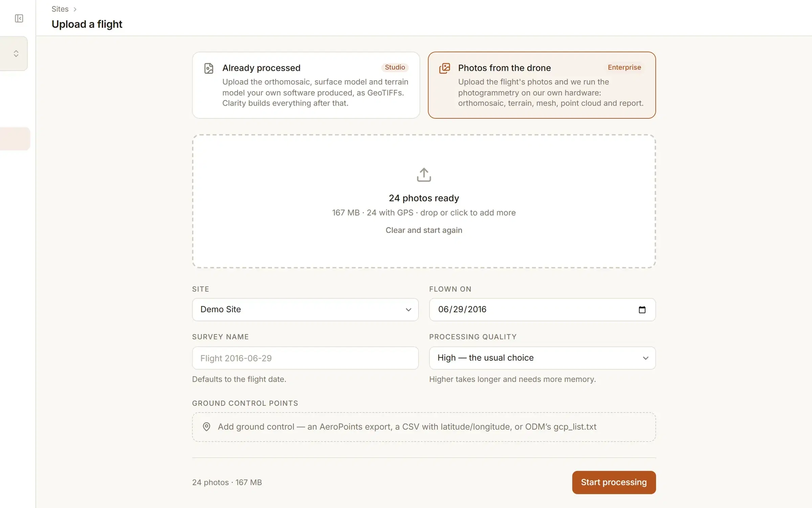This screenshot has height=508, width=812.
Task: Click the sidebar up-down switcher arrows
Action: click(x=16, y=54)
